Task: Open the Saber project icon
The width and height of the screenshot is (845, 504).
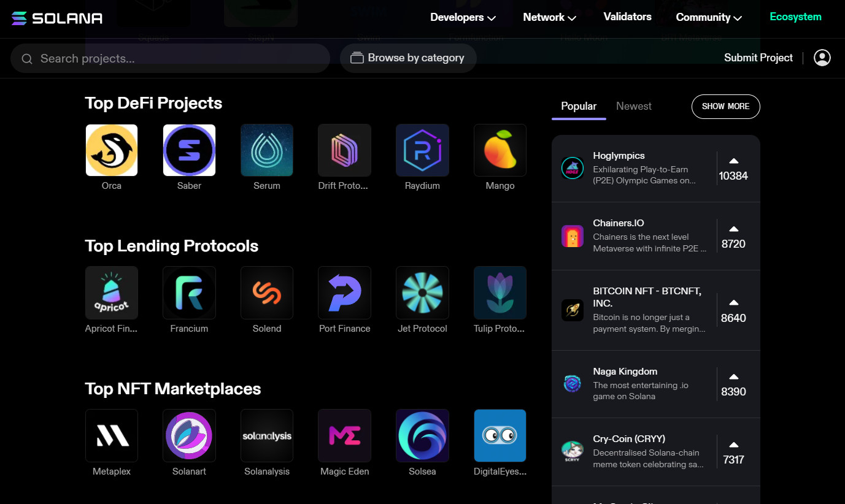Action: click(x=189, y=150)
